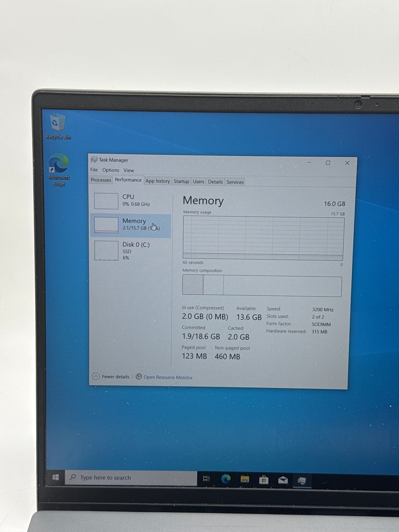Go to the Services tab
The width and height of the screenshot is (399, 532).
(235, 182)
